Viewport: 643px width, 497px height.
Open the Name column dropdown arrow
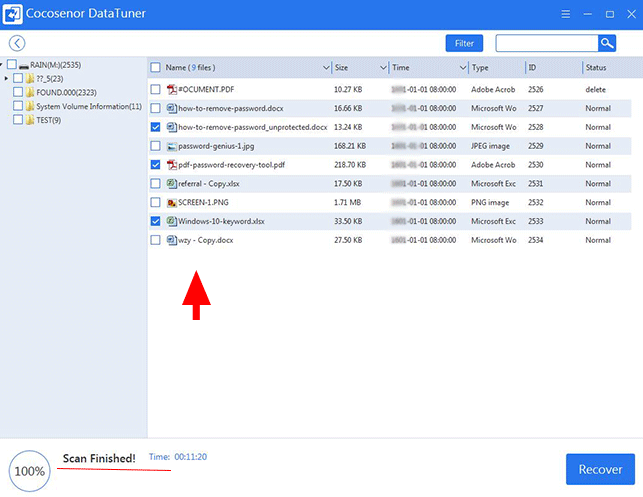(x=326, y=68)
